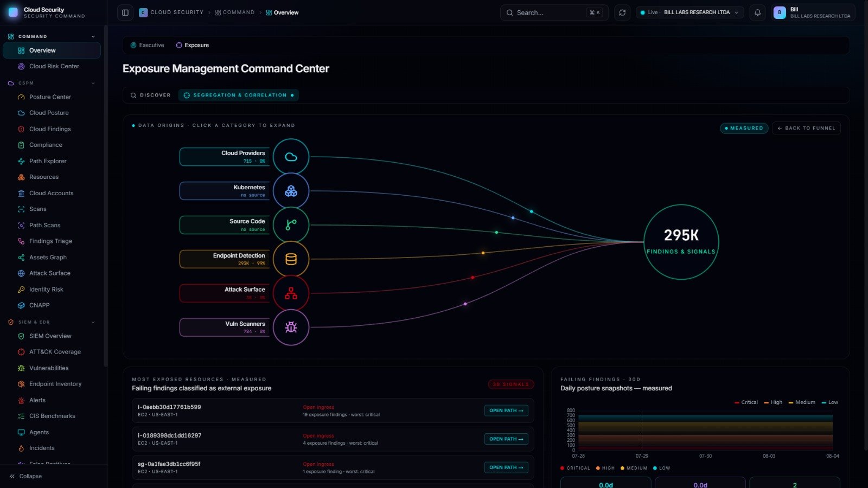Toggle Critical series in chart legend
Screen dimensions: 868x488
(x=746, y=402)
